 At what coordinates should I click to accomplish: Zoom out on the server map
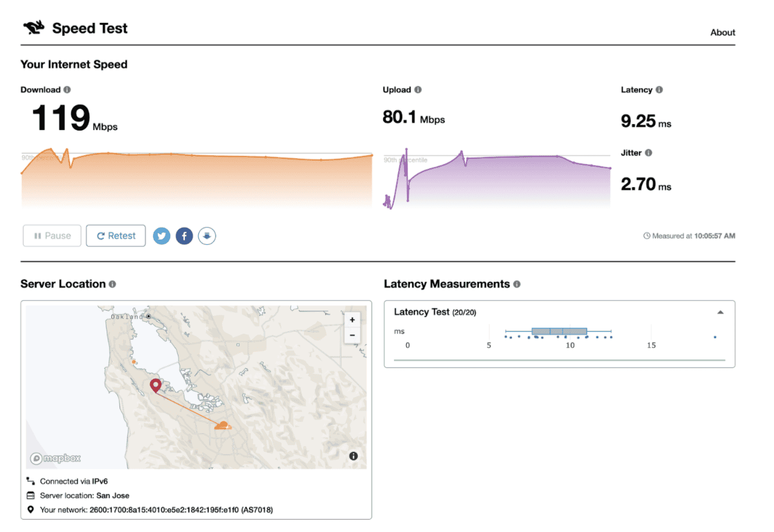click(x=352, y=335)
